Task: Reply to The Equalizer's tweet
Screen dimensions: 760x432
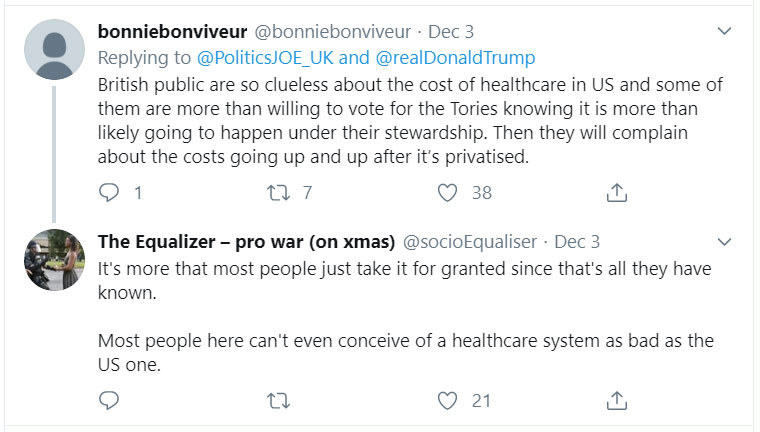Action: [110, 401]
